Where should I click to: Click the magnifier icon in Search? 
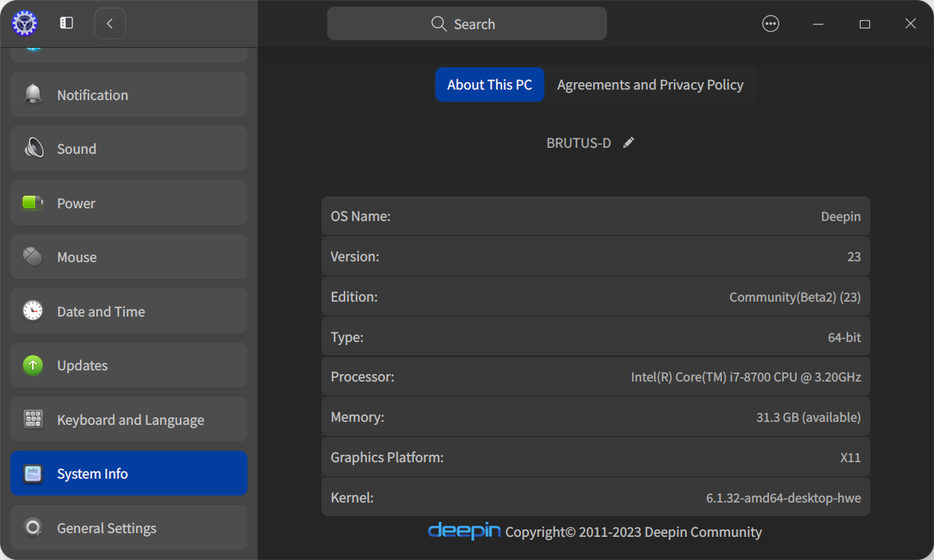[439, 24]
